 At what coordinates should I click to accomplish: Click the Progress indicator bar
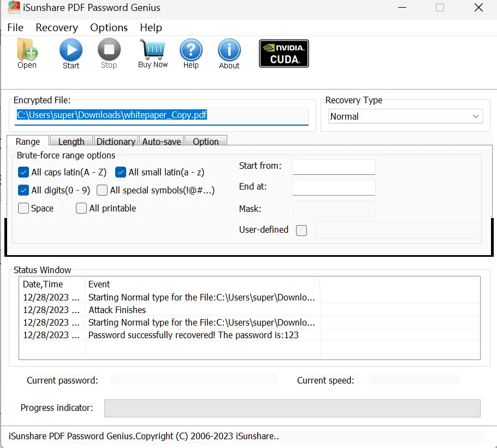292,408
